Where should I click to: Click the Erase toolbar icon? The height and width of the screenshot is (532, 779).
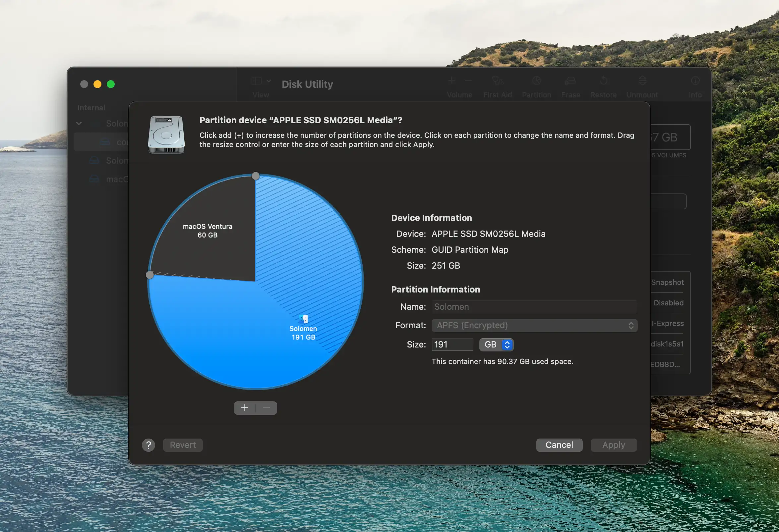pyautogui.click(x=570, y=80)
